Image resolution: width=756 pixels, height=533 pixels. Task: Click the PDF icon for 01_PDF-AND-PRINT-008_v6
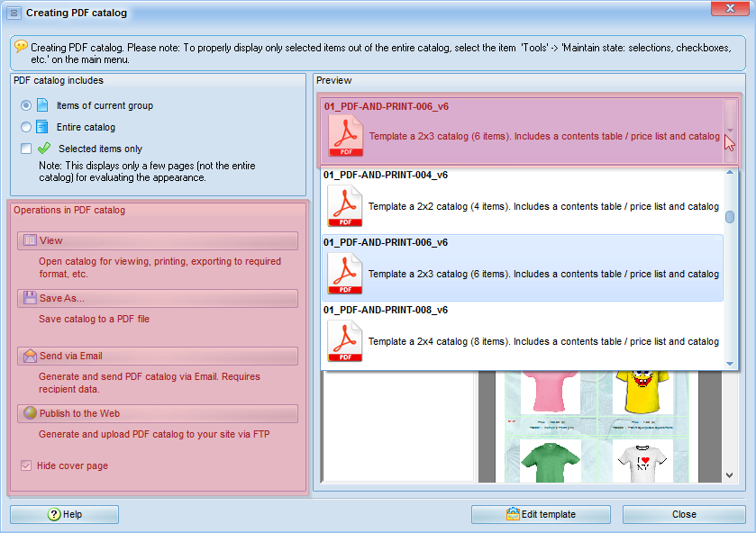click(x=345, y=340)
